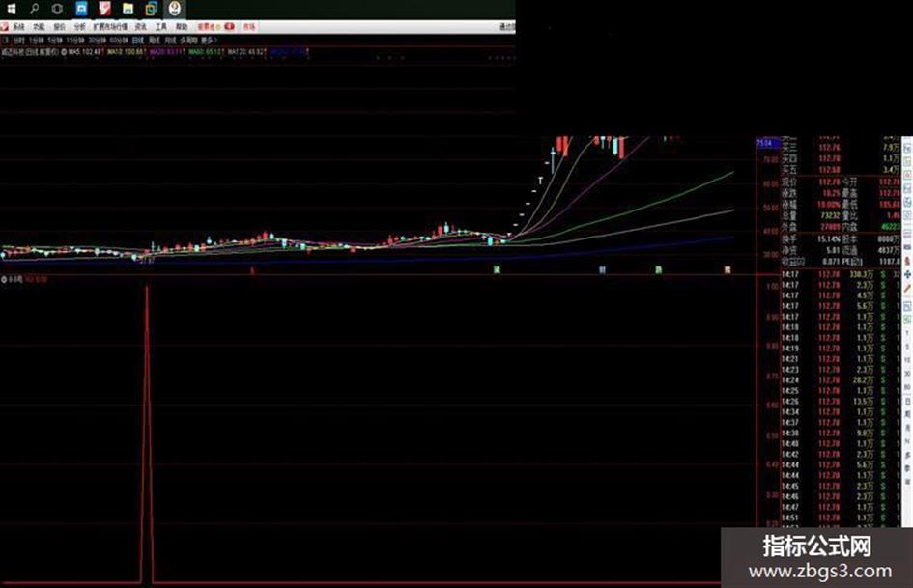Click the 14:26 trade row of 13.5万
913x588 pixels.
coord(841,402)
